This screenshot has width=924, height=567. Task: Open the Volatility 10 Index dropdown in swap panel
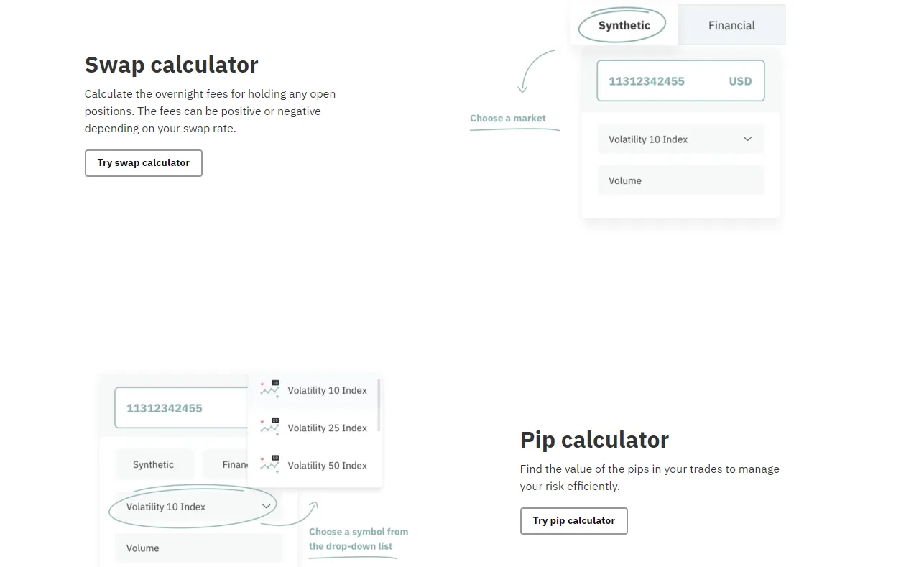(680, 139)
